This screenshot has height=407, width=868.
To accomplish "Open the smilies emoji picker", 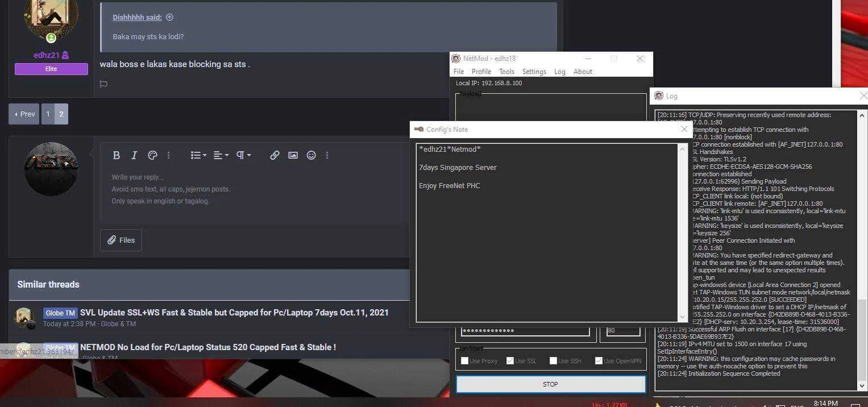I will [x=311, y=155].
